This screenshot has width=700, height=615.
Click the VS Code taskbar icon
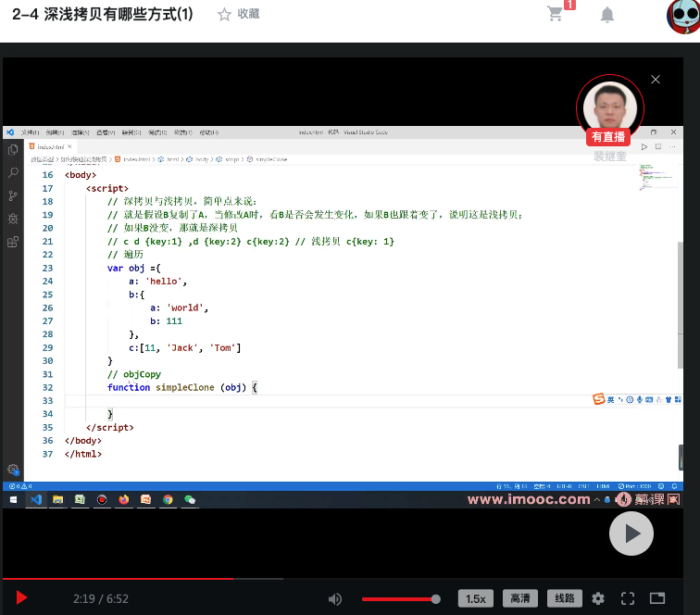point(36,500)
